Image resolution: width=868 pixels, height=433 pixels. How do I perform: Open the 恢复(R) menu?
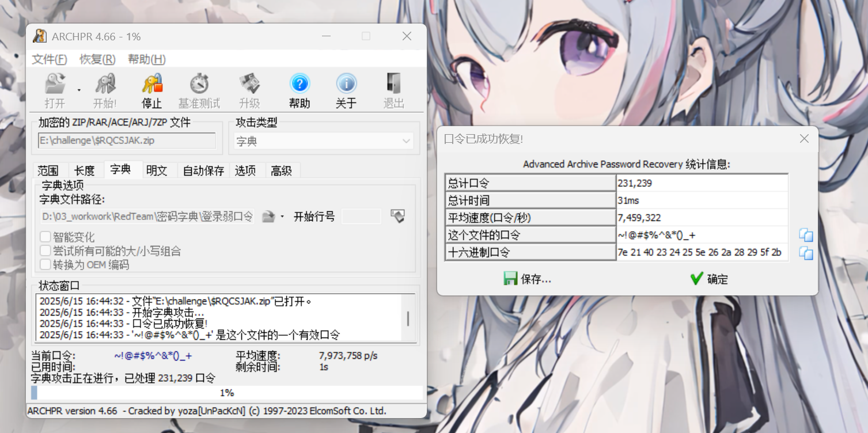click(x=97, y=59)
